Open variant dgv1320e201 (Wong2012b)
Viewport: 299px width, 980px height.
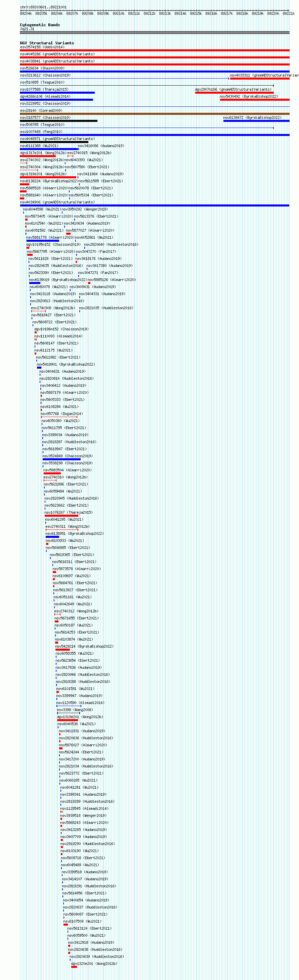pos(94,964)
